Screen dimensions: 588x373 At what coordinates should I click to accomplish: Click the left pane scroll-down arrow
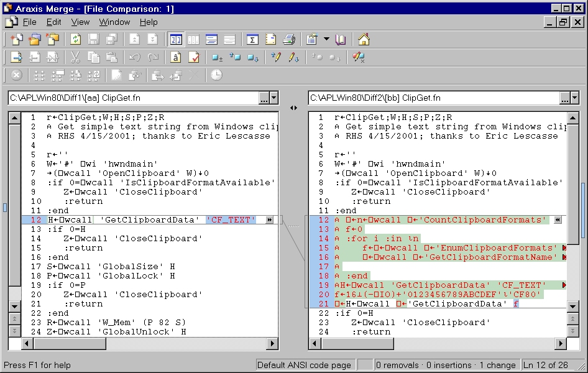15,306
